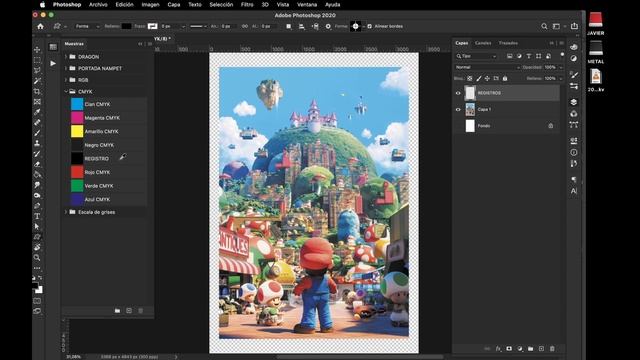Toggle lock all padlock button

pyautogui.click(x=505, y=78)
